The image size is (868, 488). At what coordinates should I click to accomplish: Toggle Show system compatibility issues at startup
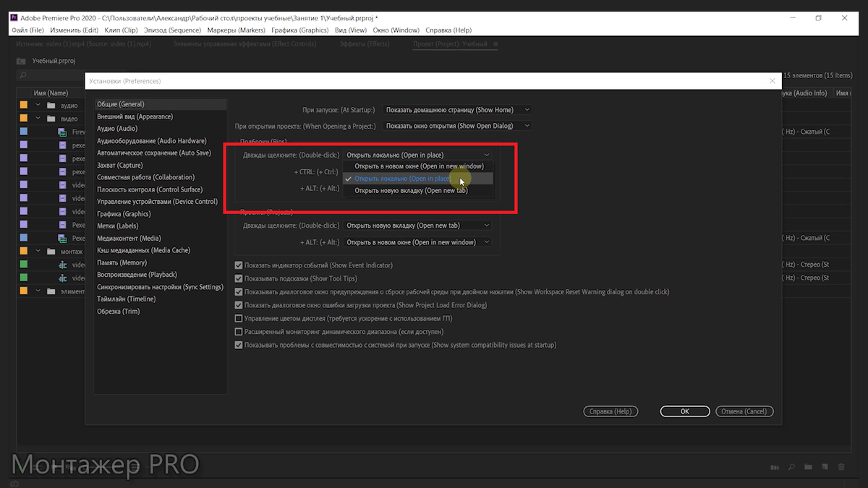(239, 345)
